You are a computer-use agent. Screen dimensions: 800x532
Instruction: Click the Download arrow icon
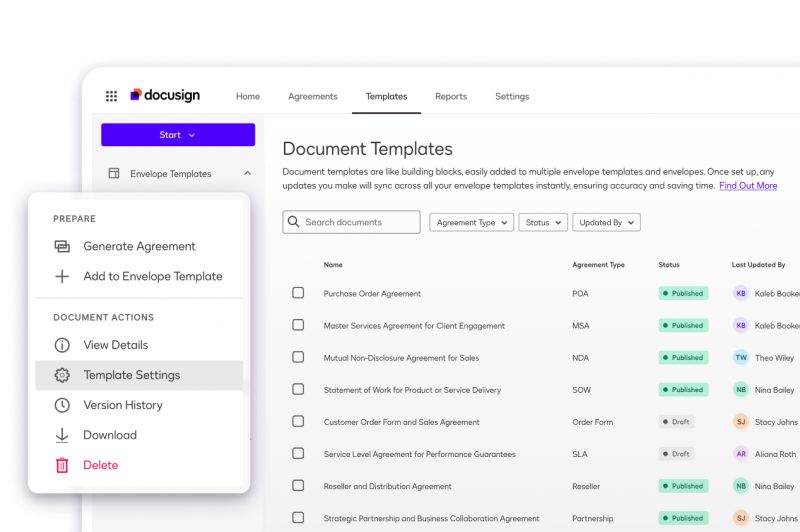(x=62, y=435)
